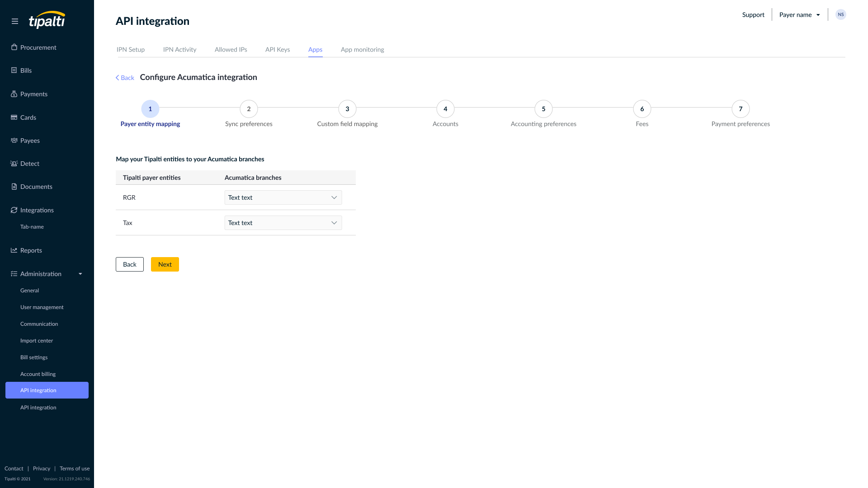Open the Reports section
Screen dimensions: 868x488
coord(31,250)
